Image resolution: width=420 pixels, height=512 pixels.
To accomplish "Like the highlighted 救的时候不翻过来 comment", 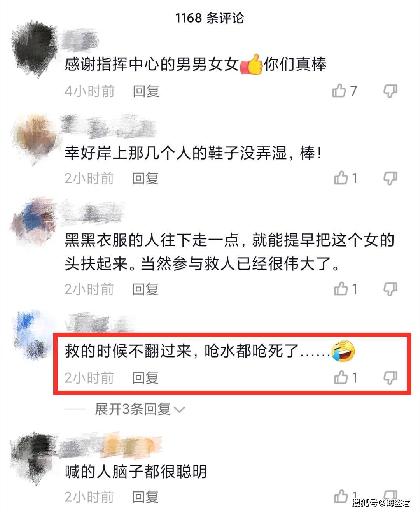I will [x=341, y=377].
